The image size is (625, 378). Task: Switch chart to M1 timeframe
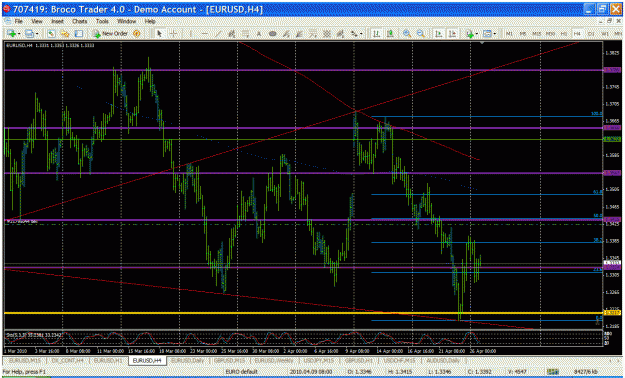click(509, 34)
